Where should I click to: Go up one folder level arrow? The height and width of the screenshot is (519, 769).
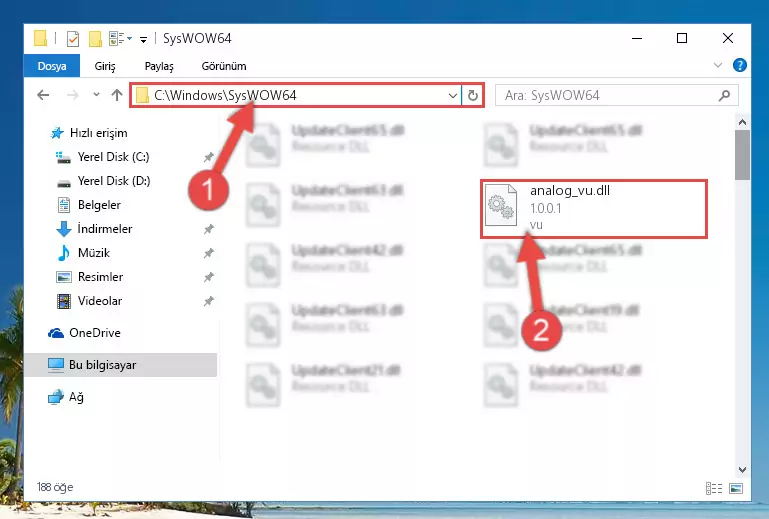click(117, 95)
